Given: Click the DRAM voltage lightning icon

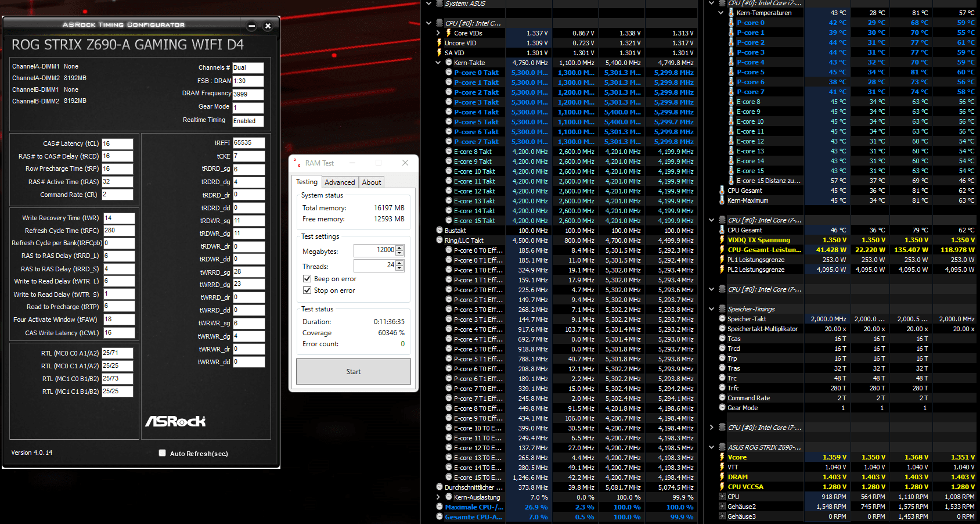Looking at the screenshot, I should pyautogui.click(x=722, y=477).
